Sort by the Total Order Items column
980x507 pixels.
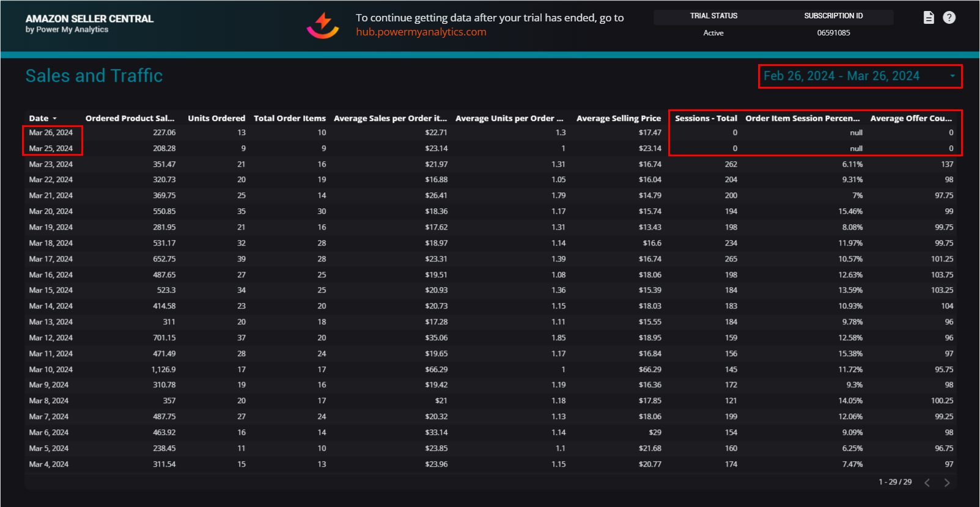(x=289, y=119)
